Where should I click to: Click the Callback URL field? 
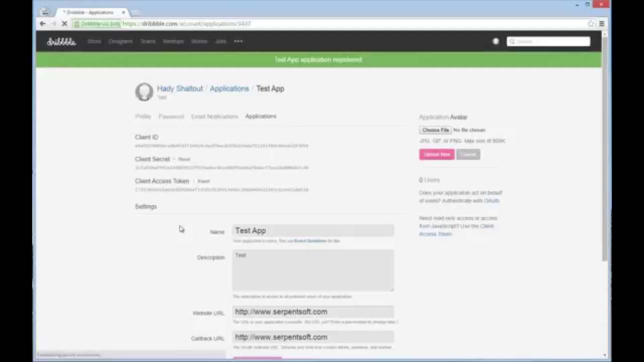point(313,337)
